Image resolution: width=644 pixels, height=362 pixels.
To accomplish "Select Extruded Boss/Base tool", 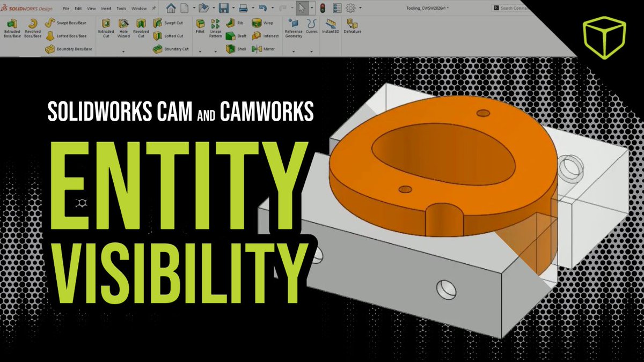I will pyautogui.click(x=11, y=28).
